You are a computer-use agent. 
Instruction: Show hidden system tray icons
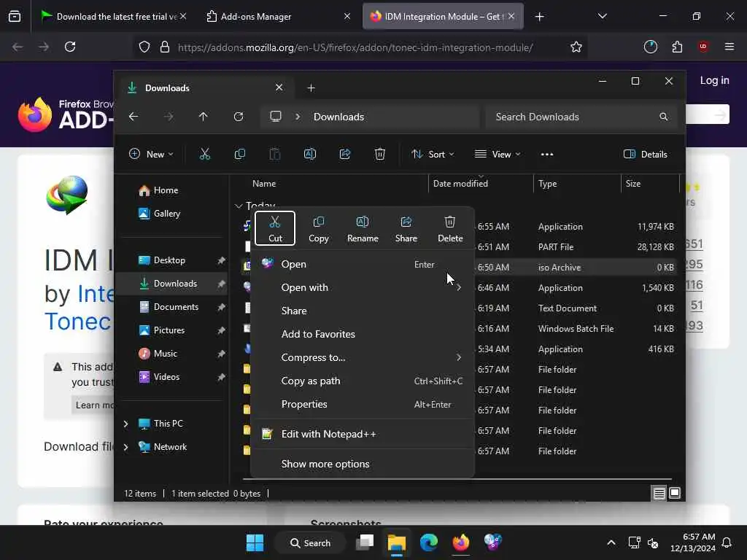coord(611,542)
